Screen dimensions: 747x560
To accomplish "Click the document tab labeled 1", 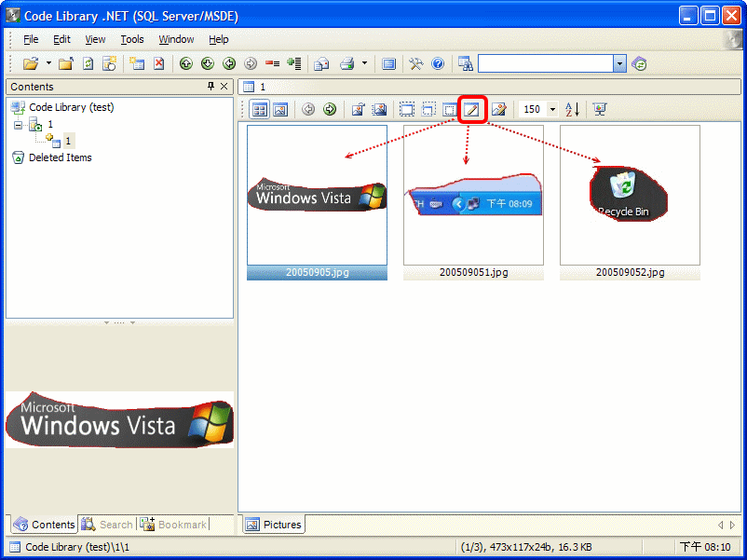I will 254,87.
